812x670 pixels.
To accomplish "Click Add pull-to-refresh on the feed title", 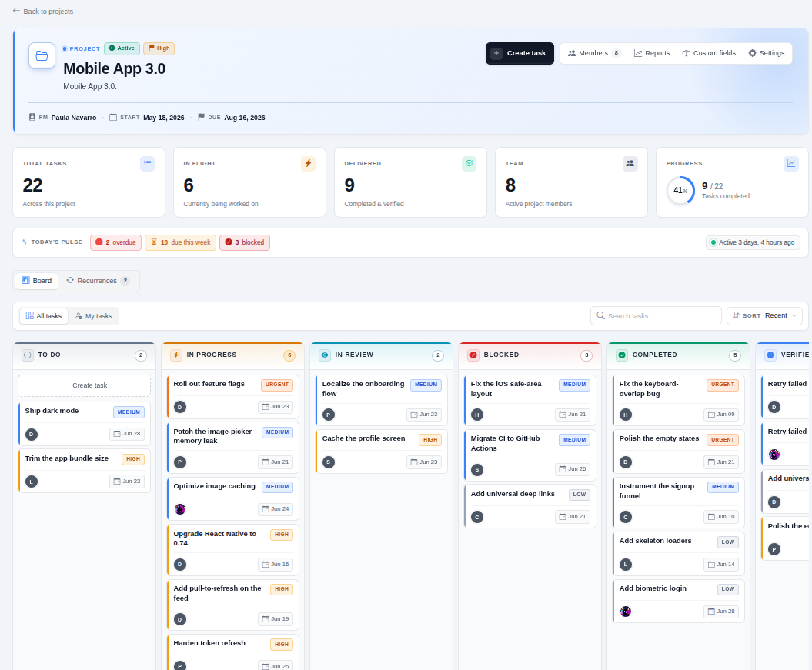I will click(218, 593).
